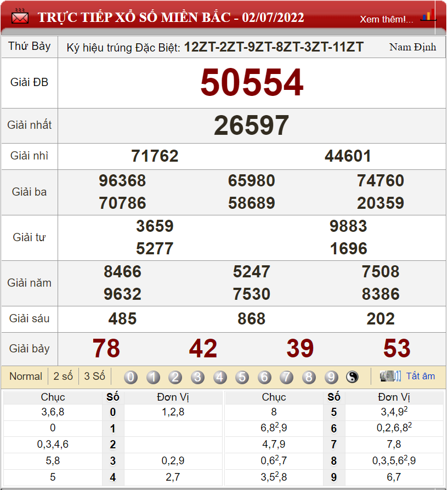Click sixth prize number 868
This screenshot has height=490, width=448.
click(252, 319)
